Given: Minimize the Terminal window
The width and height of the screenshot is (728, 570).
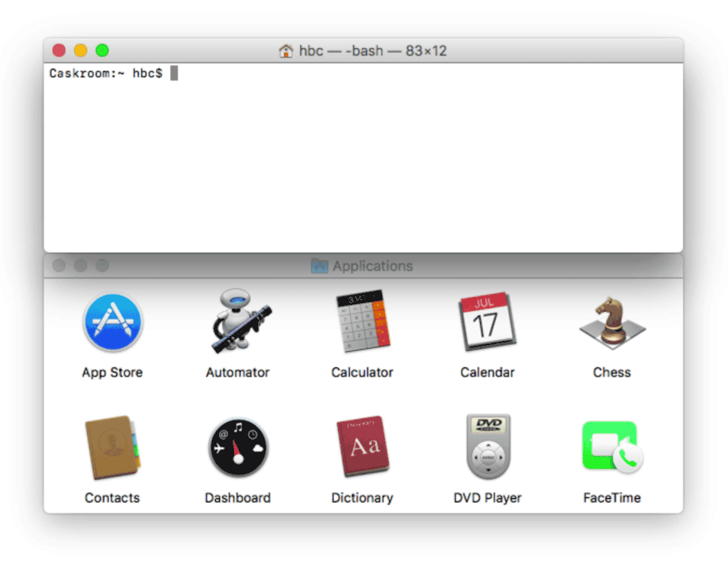Looking at the screenshot, I should [x=80, y=49].
